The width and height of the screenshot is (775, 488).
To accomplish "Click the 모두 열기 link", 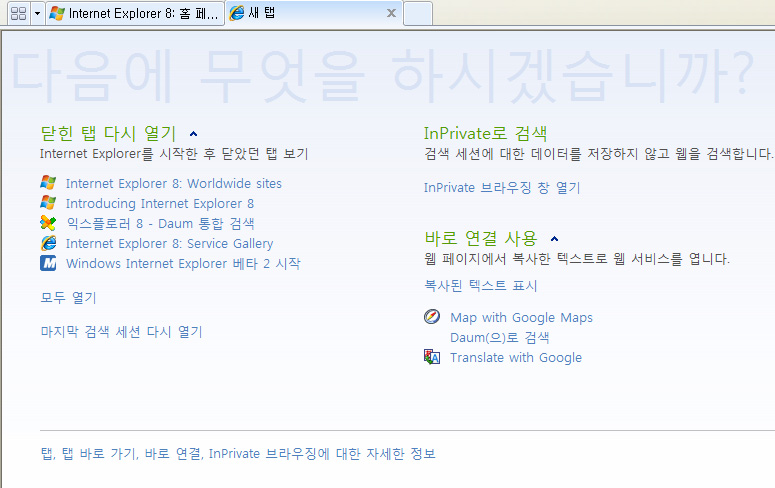I will coord(68,298).
